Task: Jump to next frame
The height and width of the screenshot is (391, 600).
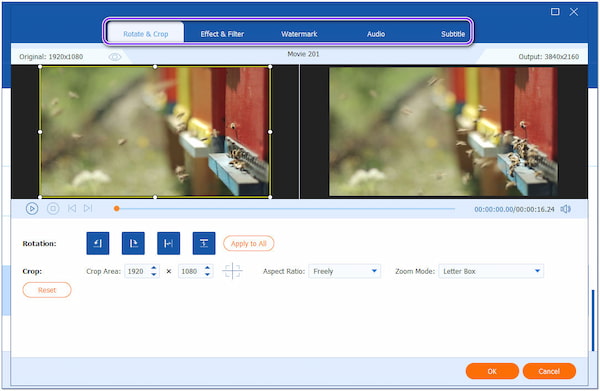Action: (88, 209)
